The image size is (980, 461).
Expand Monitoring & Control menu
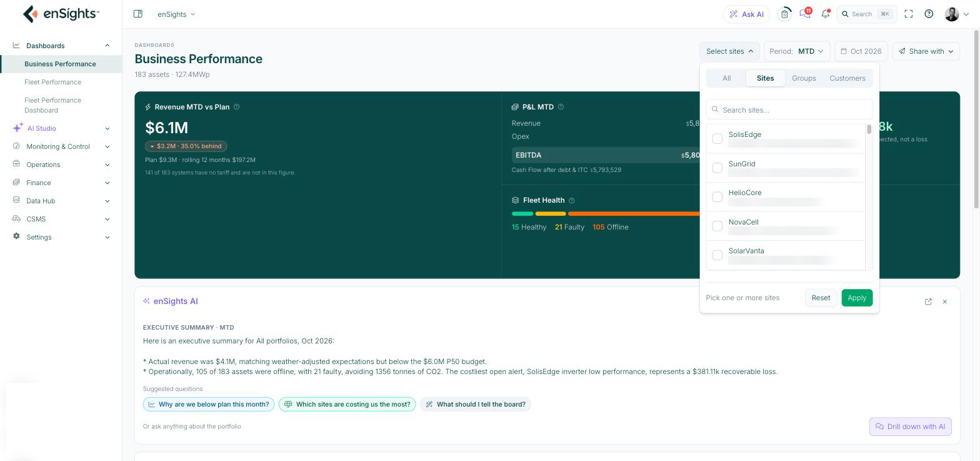click(61, 146)
